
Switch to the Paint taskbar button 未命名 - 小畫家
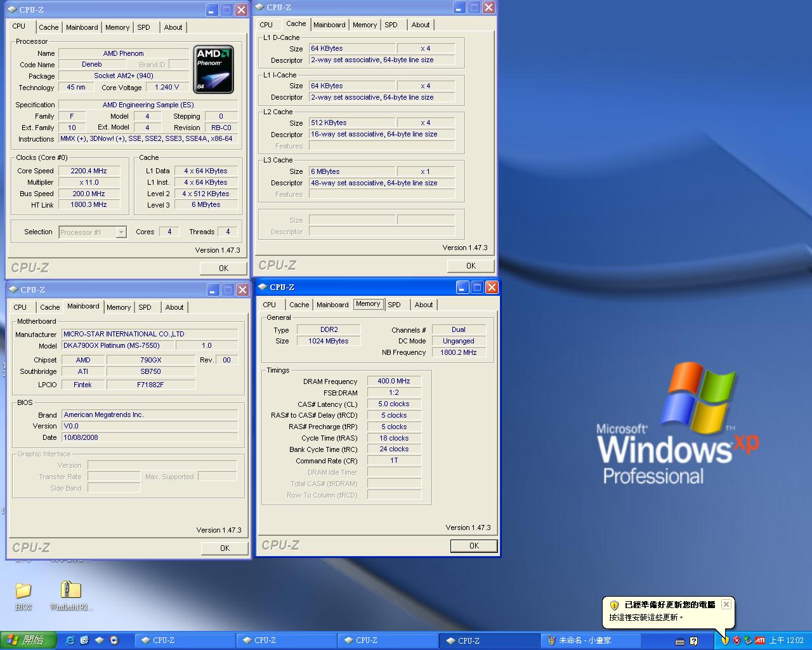point(591,640)
